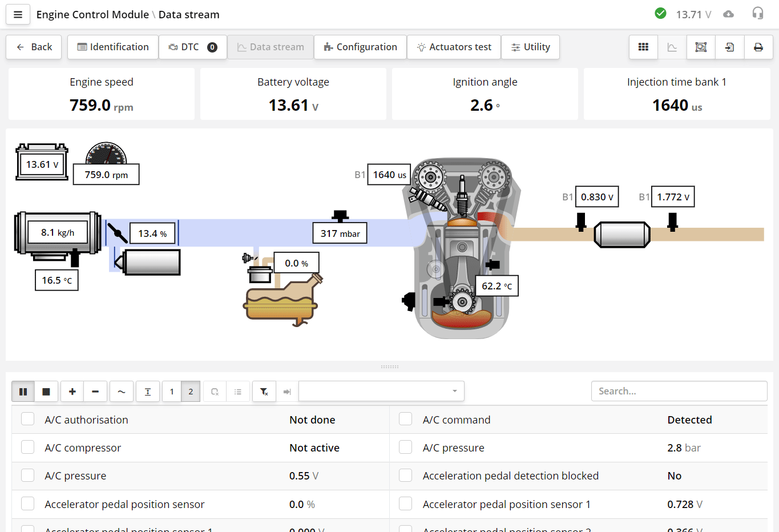
Task: Click the plus button in parameter toolbar
Action: pos(72,392)
